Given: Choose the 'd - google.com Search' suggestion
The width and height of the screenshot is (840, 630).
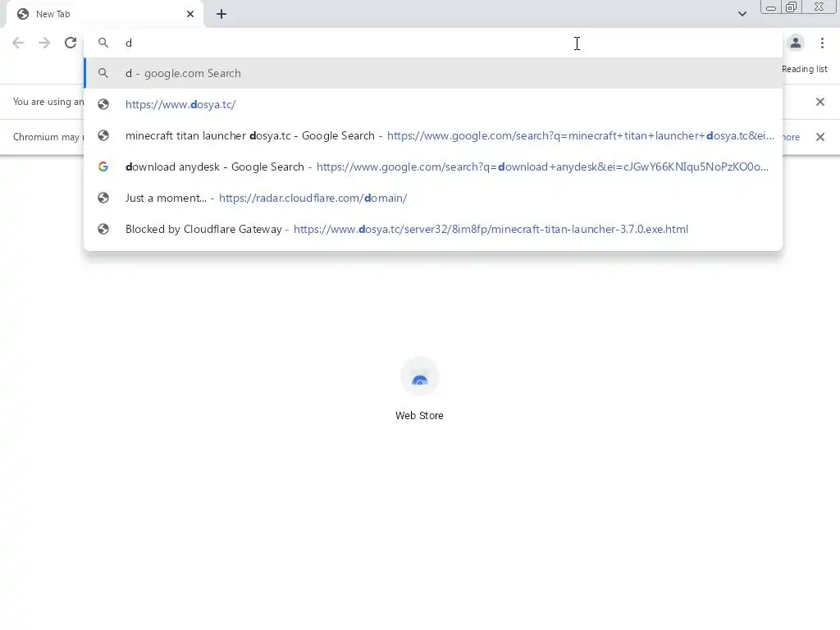Looking at the screenshot, I should [433, 73].
